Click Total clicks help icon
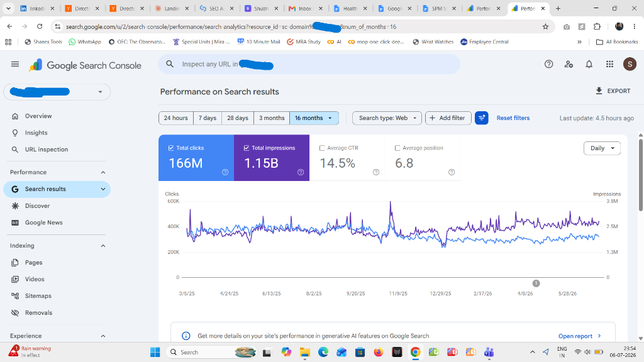 225,172
